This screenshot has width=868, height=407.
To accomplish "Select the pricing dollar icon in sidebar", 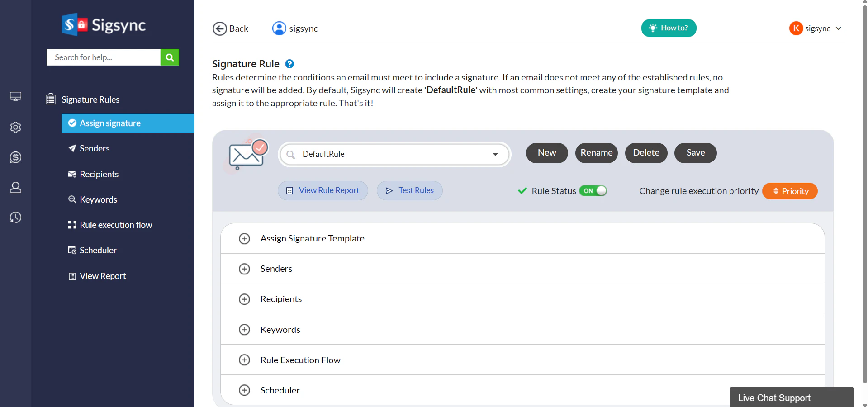I will (16, 157).
